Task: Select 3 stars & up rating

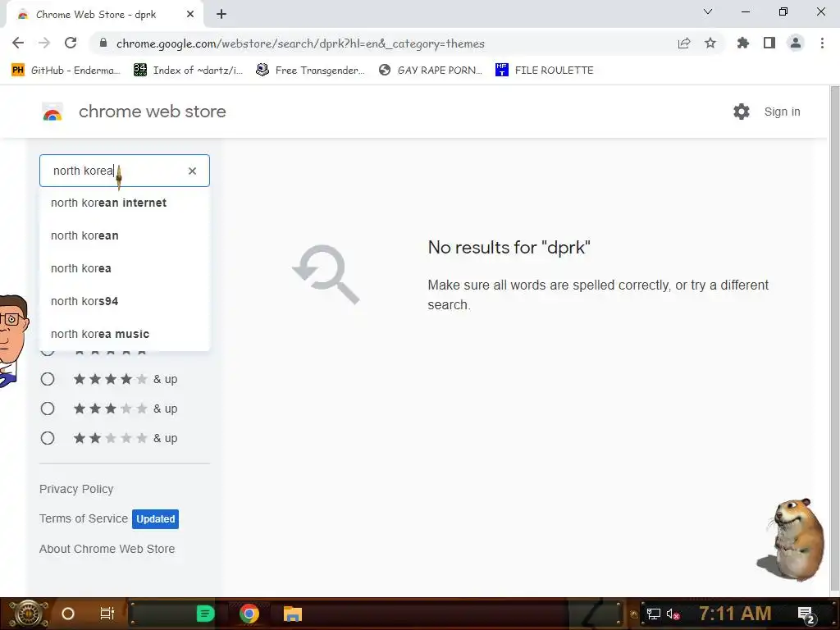Action: [48, 409]
